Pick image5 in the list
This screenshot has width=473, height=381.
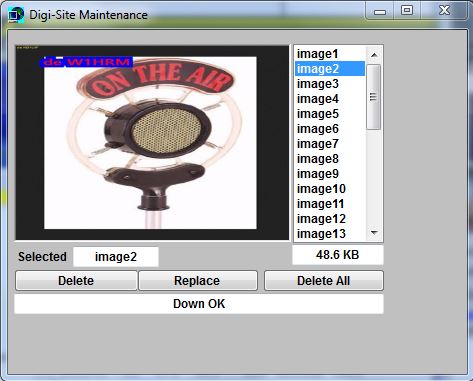click(330, 114)
